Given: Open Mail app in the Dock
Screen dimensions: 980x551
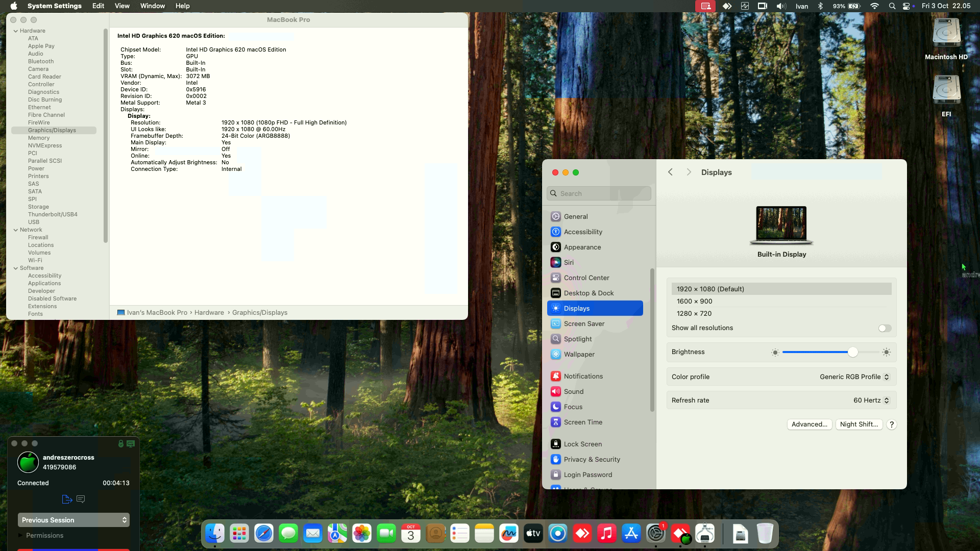Looking at the screenshot, I should [x=313, y=534].
